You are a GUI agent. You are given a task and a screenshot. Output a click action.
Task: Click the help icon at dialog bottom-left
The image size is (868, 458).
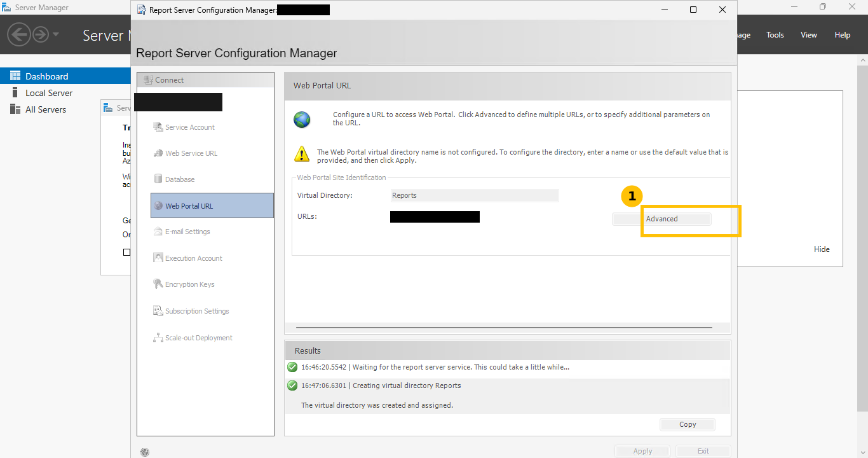click(x=145, y=452)
